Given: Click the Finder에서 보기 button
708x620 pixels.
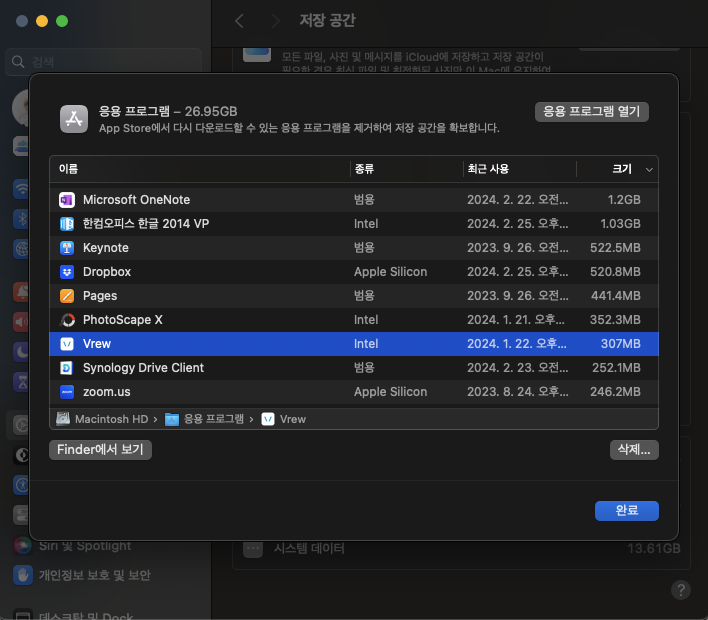Looking at the screenshot, I should pos(100,450).
